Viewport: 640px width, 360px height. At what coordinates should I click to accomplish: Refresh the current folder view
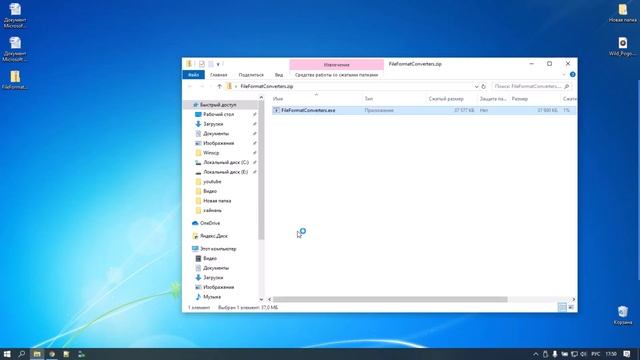[x=484, y=87]
